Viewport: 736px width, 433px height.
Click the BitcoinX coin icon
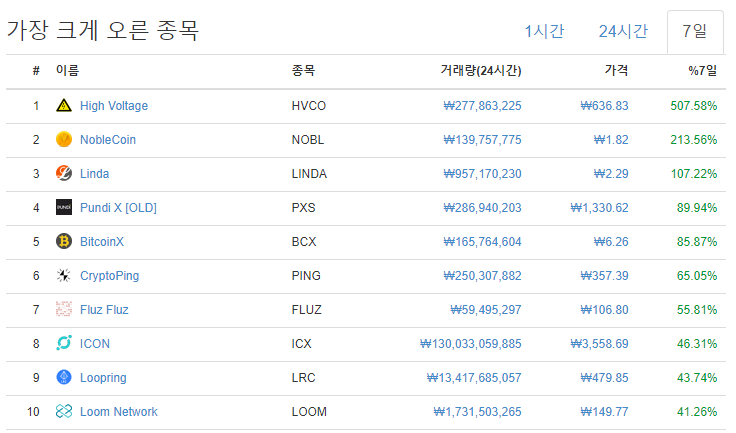(64, 242)
